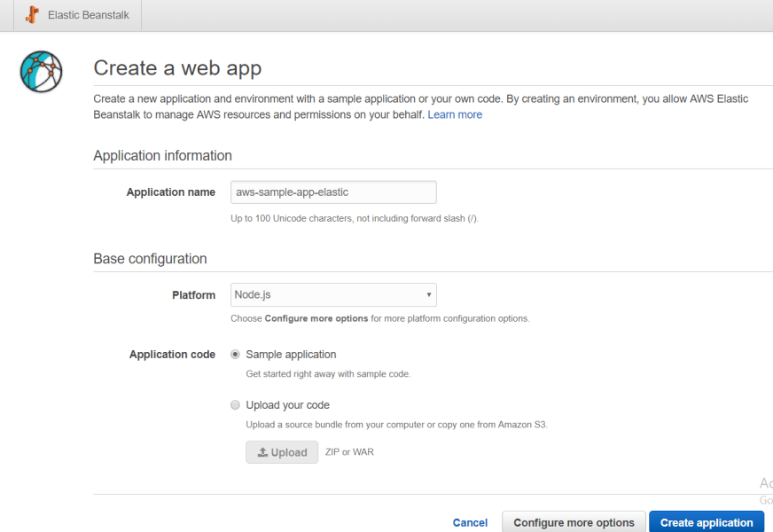Open Configure more options

click(x=574, y=522)
